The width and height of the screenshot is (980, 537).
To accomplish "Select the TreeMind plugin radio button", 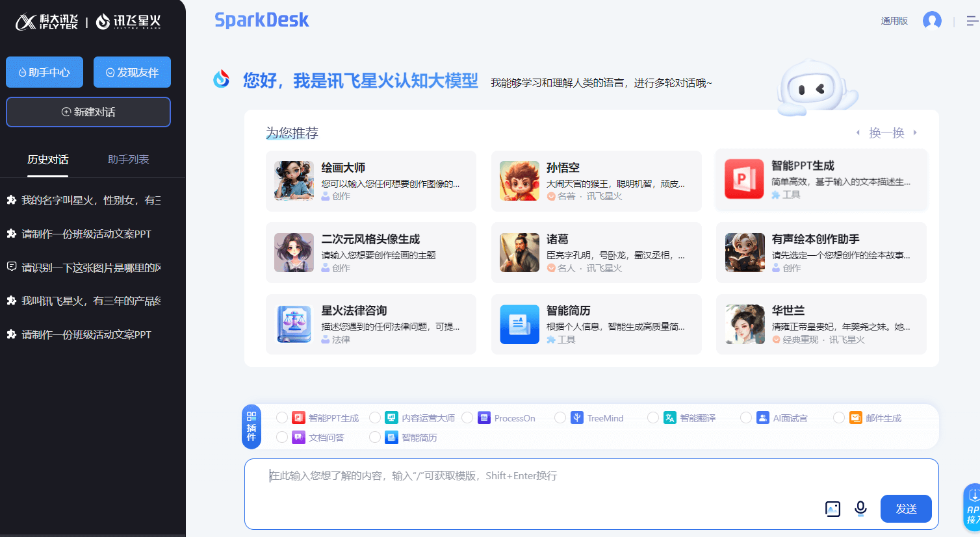I will click(560, 418).
